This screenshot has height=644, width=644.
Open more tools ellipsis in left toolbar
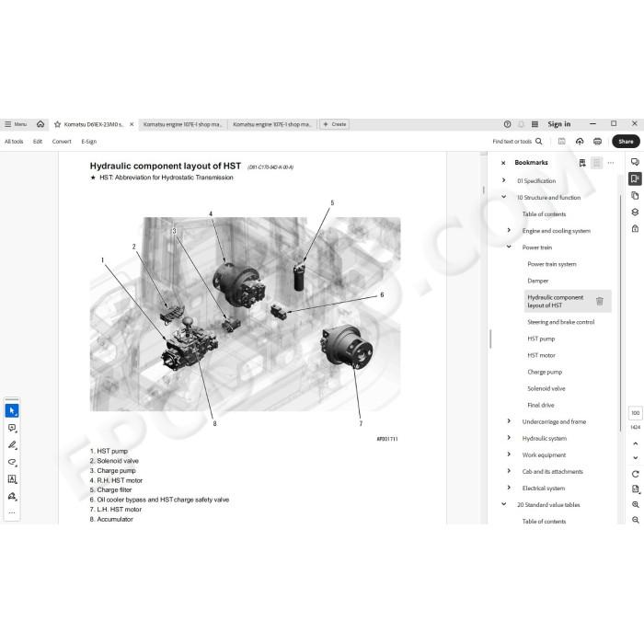12,512
